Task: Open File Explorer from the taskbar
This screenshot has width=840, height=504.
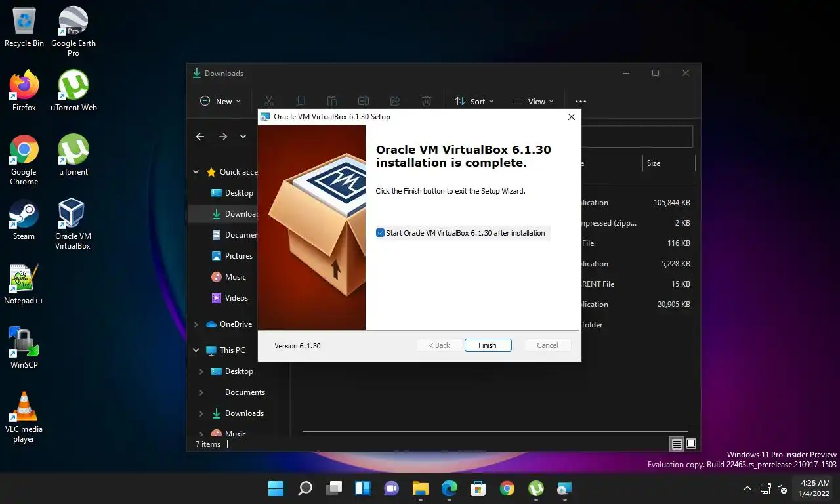Action: 421,488
